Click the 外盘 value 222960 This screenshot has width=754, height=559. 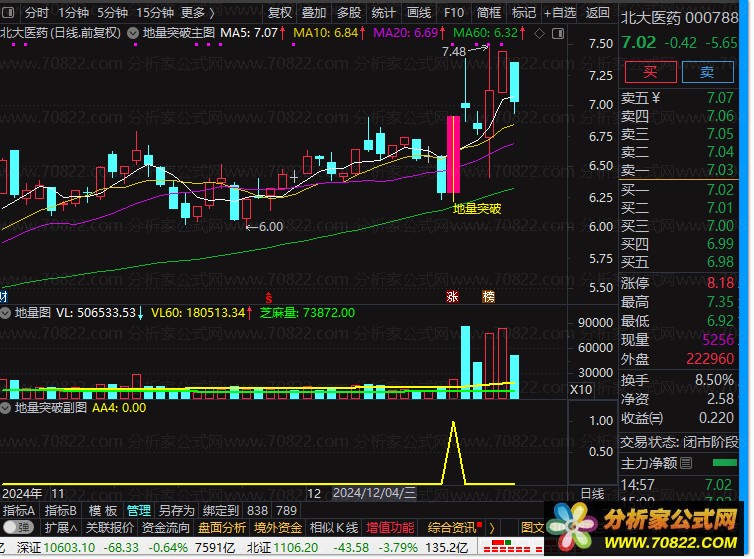coord(710,359)
